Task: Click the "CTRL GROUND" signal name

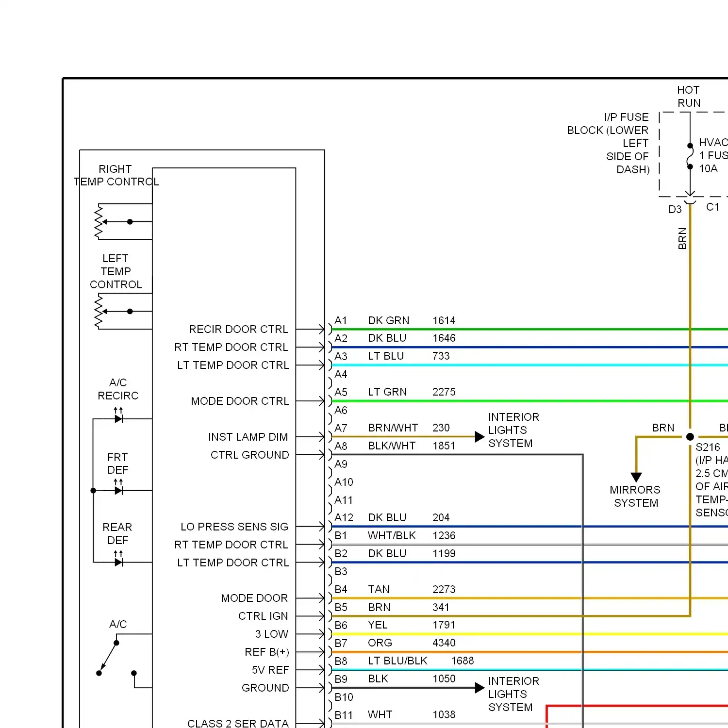Action: (249, 455)
